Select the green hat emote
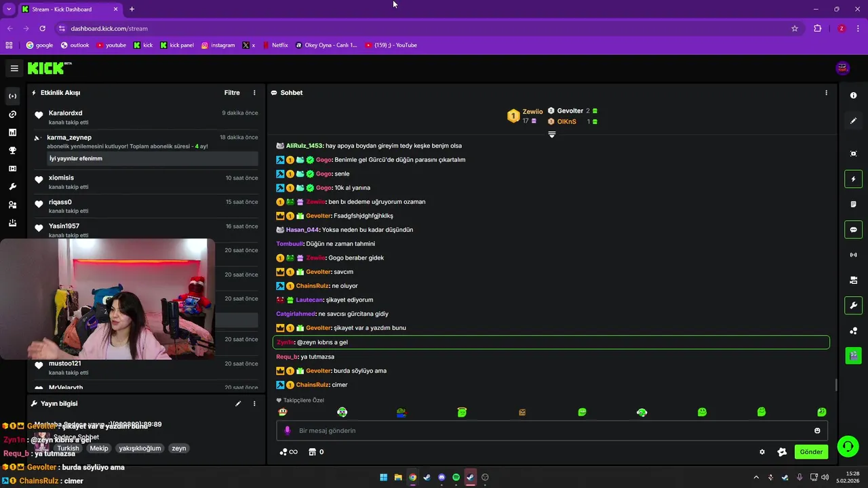Image resolution: width=868 pixels, height=488 pixels. (x=401, y=412)
